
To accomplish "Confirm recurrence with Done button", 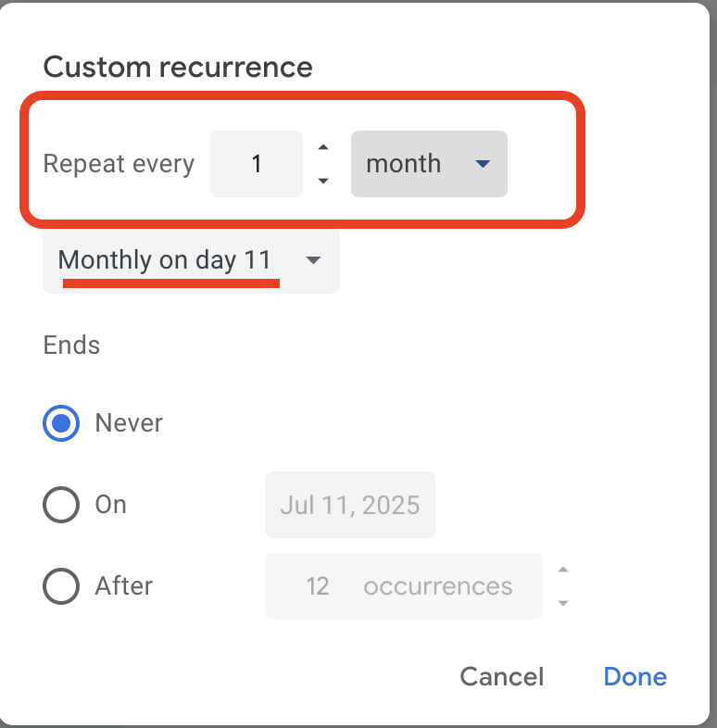I will tap(635, 677).
